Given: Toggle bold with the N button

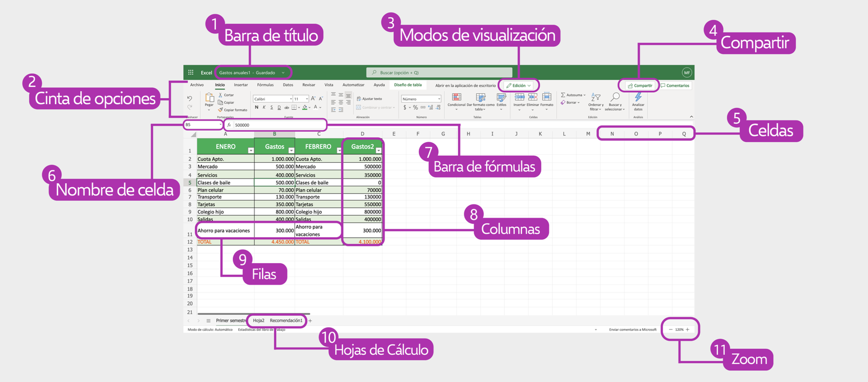Looking at the screenshot, I should (x=257, y=107).
